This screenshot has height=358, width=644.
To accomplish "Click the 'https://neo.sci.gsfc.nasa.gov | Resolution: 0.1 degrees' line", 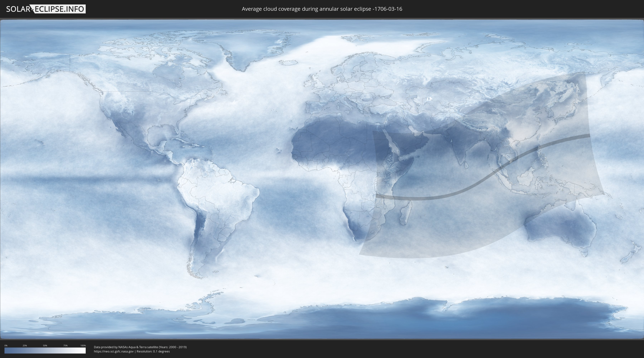I will tap(132, 351).
